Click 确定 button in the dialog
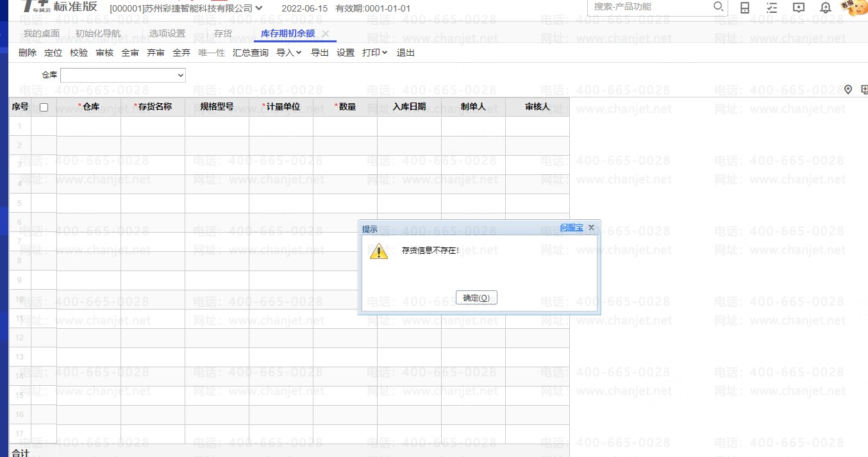The height and width of the screenshot is (457, 868). click(476, 298)
